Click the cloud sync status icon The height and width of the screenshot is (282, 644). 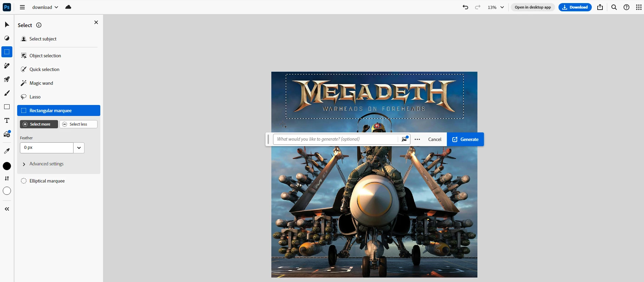pyautogui.click(x=68, y=7)
